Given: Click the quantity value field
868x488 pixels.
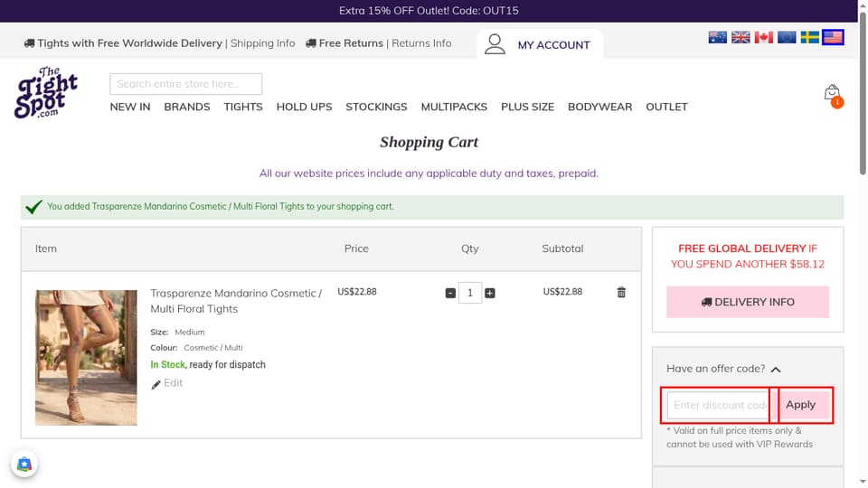Looking at the screenshot, I should [470, 293].
